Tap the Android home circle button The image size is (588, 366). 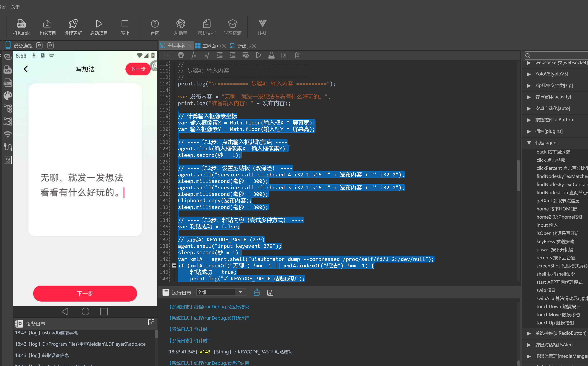coord(85,312)
